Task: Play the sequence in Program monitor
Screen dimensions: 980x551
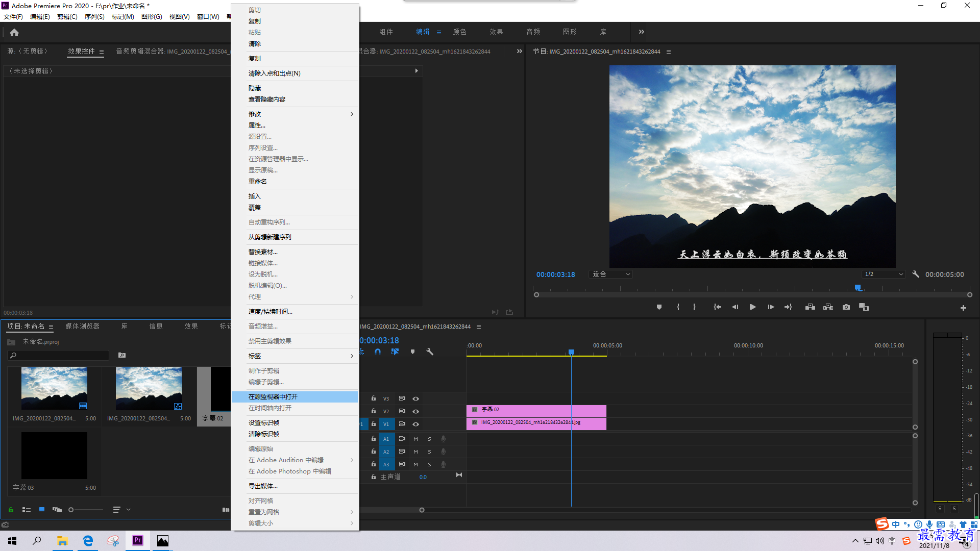Action: 752,307
